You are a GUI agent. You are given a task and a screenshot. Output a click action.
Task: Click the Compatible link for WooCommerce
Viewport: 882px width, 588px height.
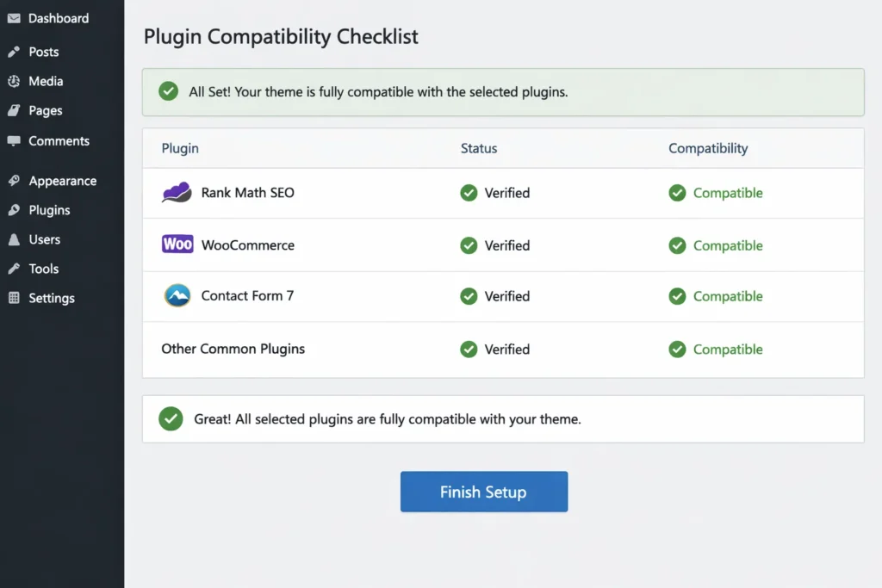point(729,245)
